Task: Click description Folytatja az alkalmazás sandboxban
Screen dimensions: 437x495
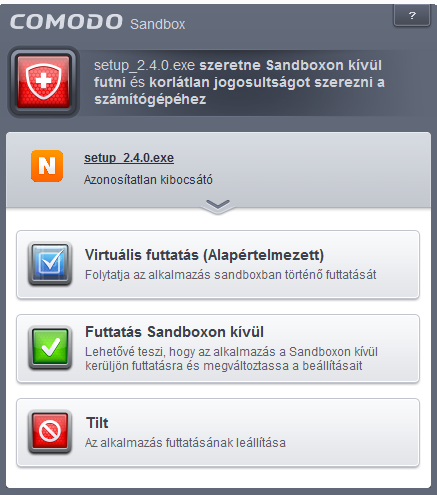Action: click(231, 275)
